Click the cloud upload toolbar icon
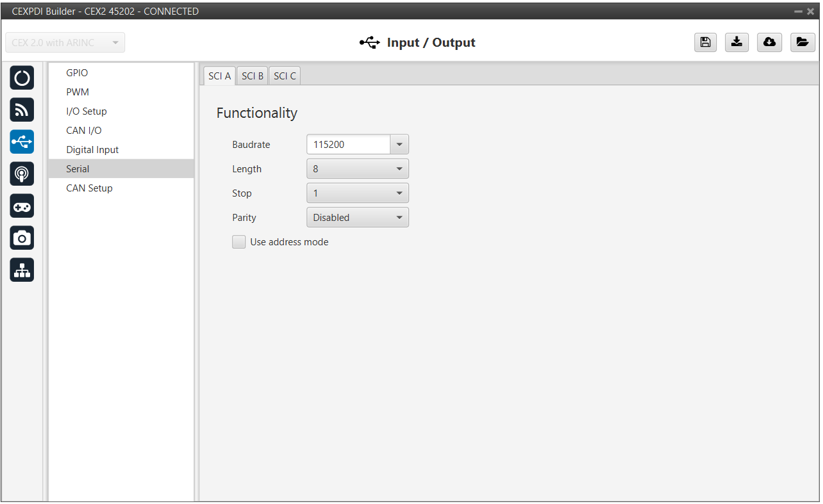This screenshot has height=504, width=823. click(769, 42)
